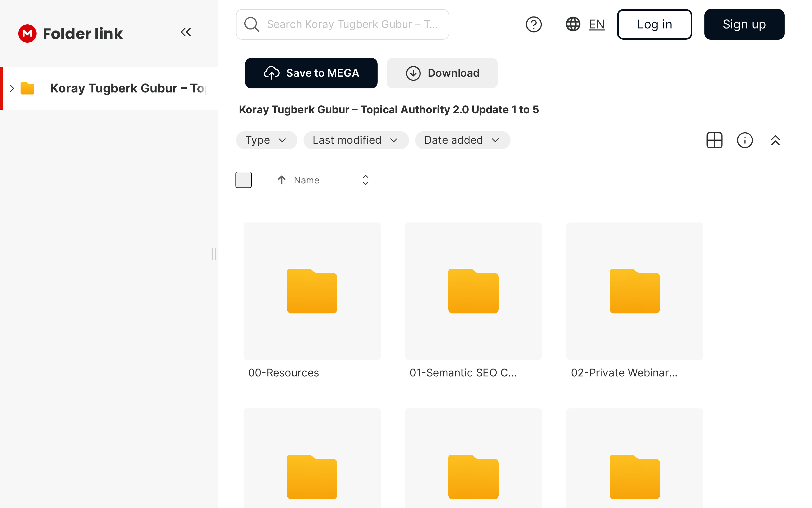Image resolution: width=812 pixels, height=508 pixels.
Task: Open the Date added filter dropdown
Action: [463, 140]
